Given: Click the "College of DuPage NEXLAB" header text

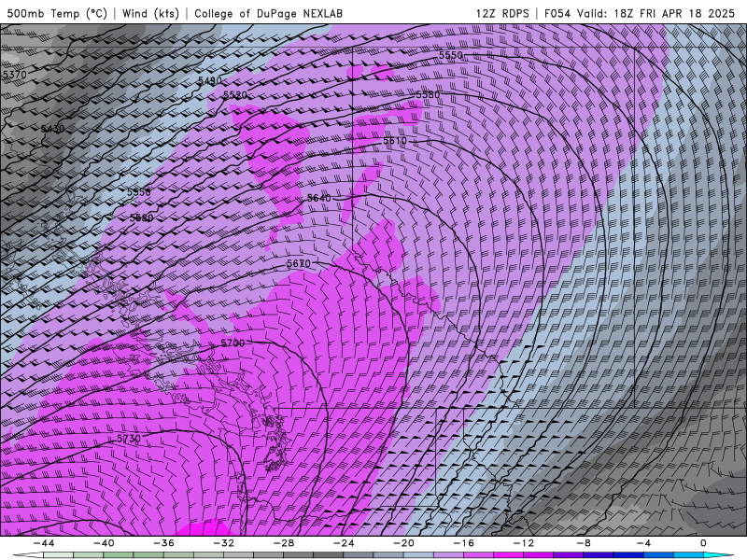Looking at the screenshot, I should [x=268, y=13].
